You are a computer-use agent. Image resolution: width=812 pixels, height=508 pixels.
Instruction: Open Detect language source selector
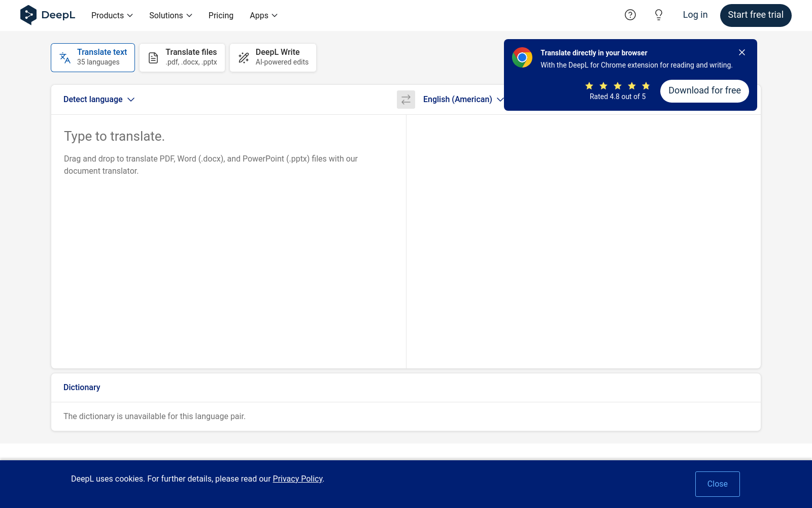[x=99, y=100]
